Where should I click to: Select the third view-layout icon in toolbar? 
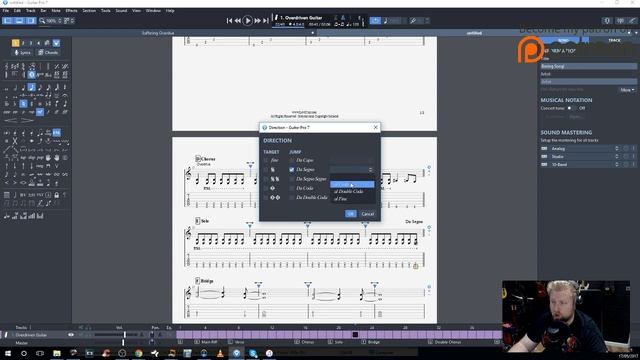click(31, 20)
